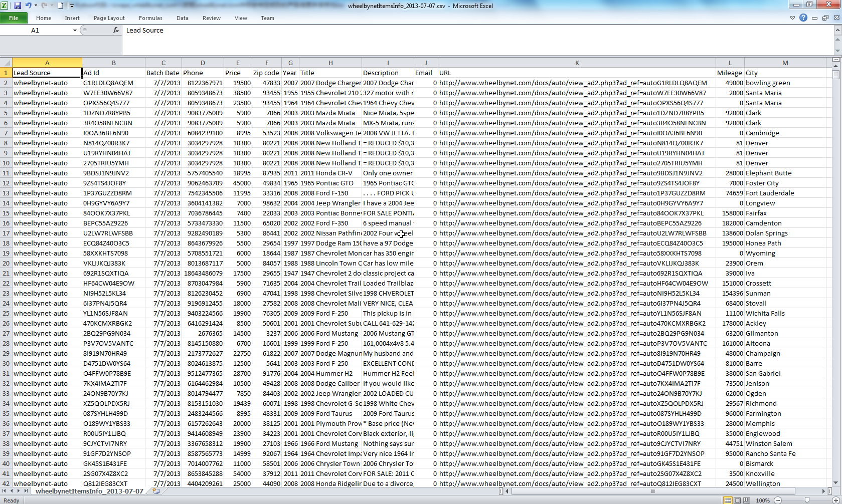Click the Undo arrow icon

[29, 6]
